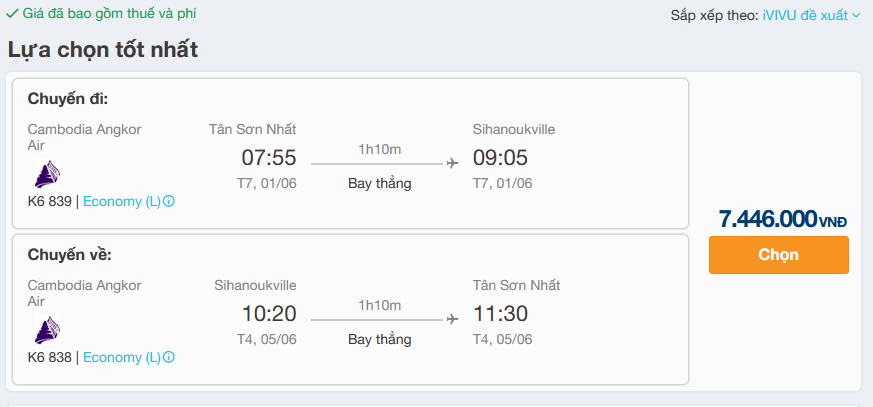Viewport: 873px width, 407px height.
Task: Click the departure time 07:55
Action: coord(269,158)
